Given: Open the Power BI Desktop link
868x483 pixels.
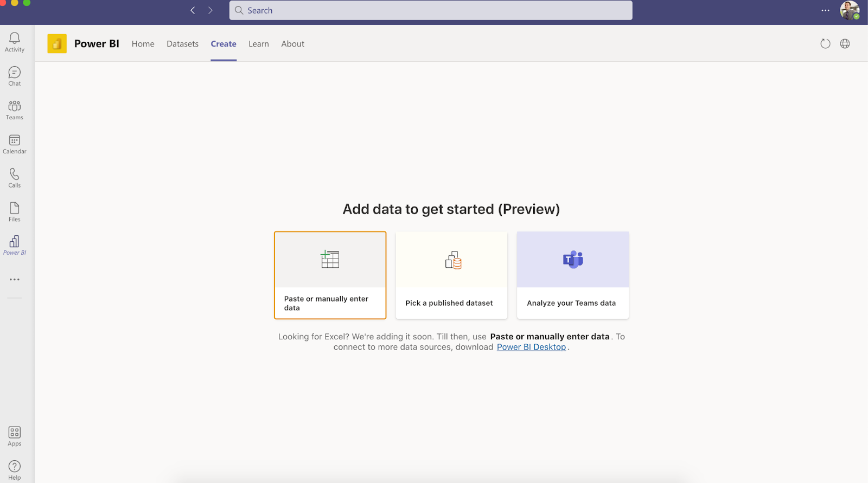Looking at the screenshot, I should (x=531, y=347).
